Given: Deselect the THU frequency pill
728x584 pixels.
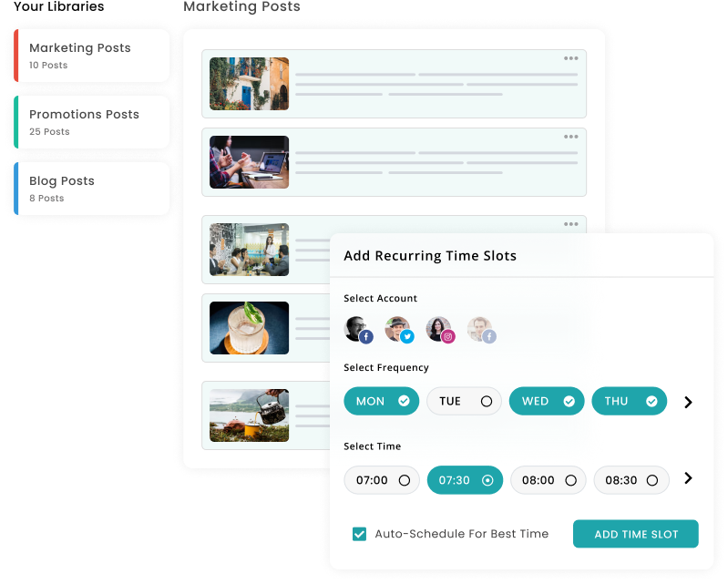Looking at the screenshot, I should [x=629, y=401].
